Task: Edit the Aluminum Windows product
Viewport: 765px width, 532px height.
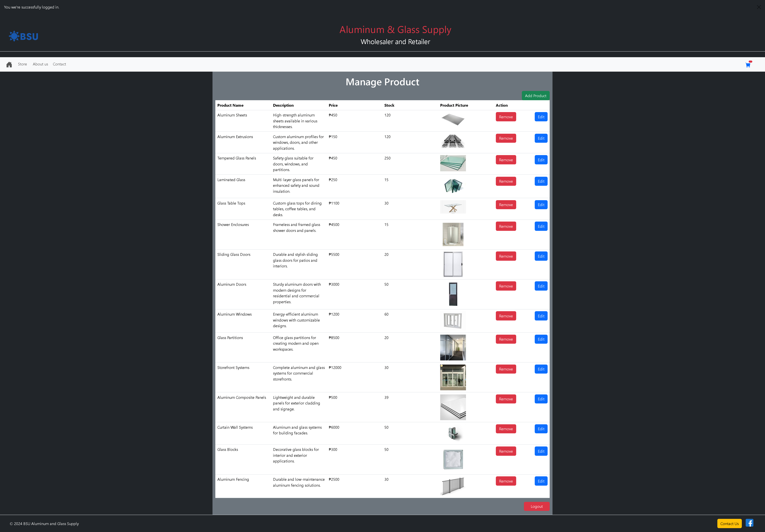Action: pos(541,316)
